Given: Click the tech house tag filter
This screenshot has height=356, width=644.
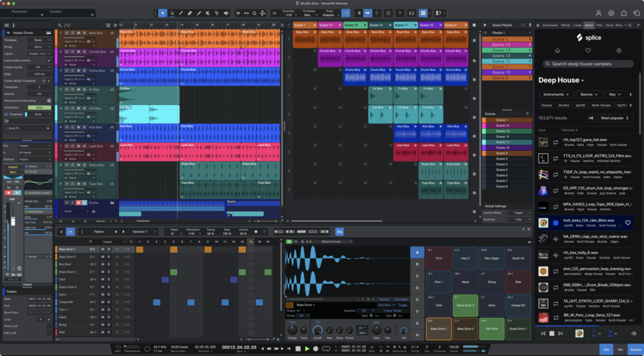Looking at the screenshot, I should point(601,105).
